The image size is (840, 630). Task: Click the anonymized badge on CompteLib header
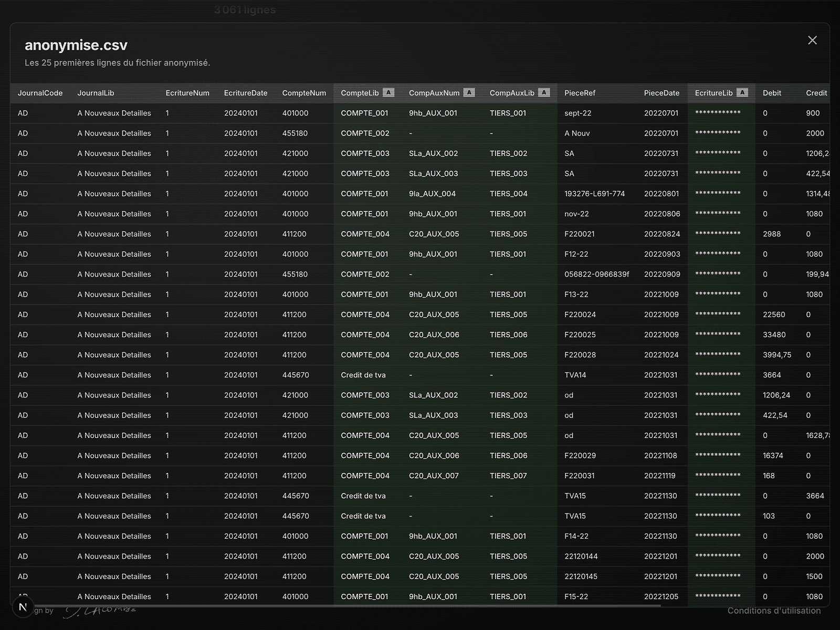pyautogui.click(x=388, y=93)
